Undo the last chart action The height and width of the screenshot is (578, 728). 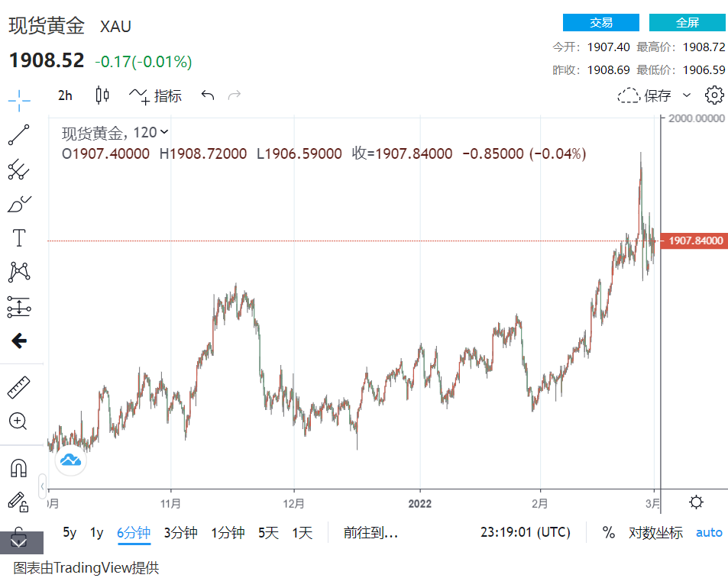coord(208,95)
